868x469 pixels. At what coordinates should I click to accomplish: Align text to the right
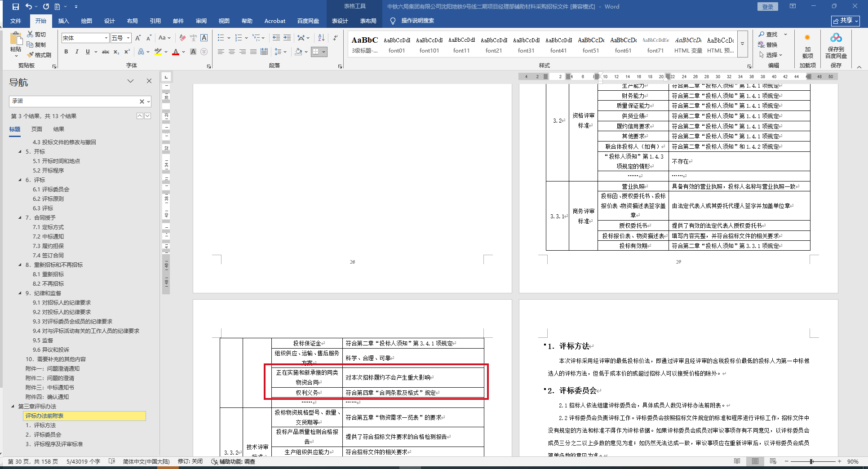[x=243, y=52]
